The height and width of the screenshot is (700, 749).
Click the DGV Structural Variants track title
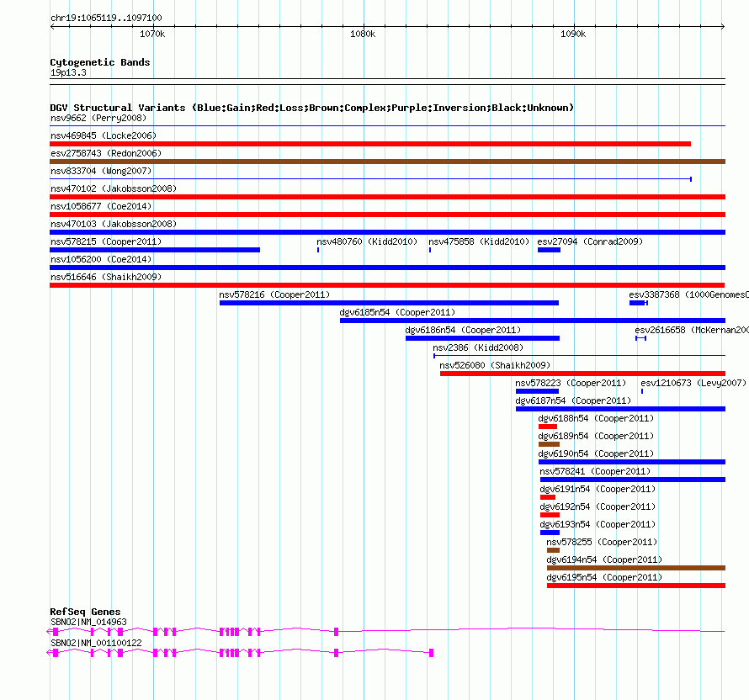(311, 108)
